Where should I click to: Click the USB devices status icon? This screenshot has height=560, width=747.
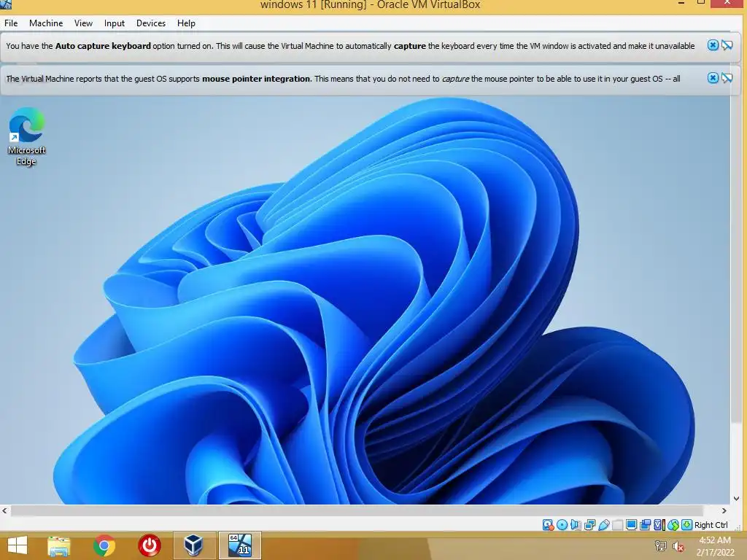pos(603,525)
